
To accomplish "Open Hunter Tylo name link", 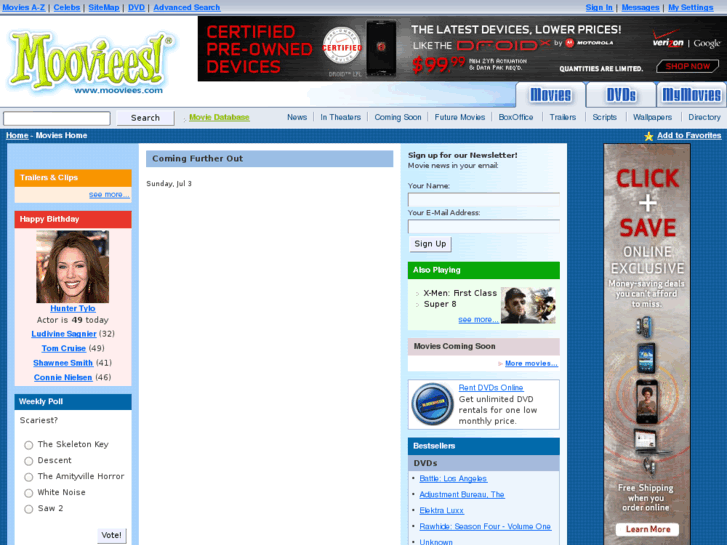I will click(x=73, y=308).
